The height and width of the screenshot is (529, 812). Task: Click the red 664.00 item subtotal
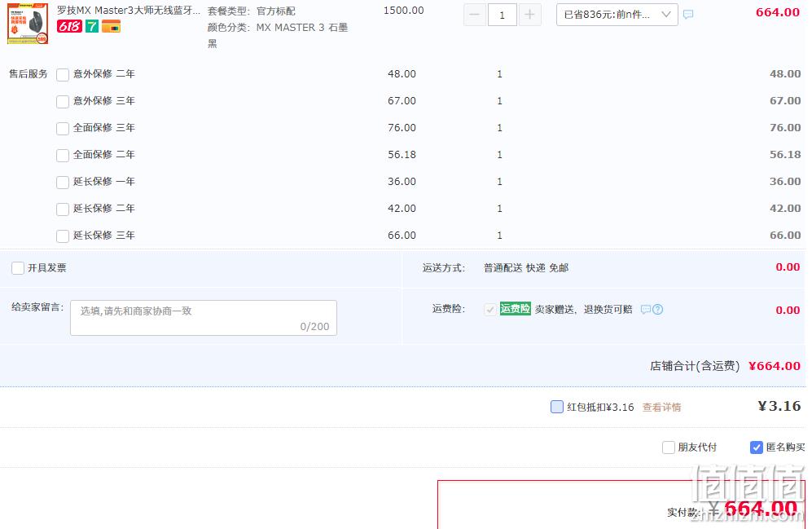point(777,12)
